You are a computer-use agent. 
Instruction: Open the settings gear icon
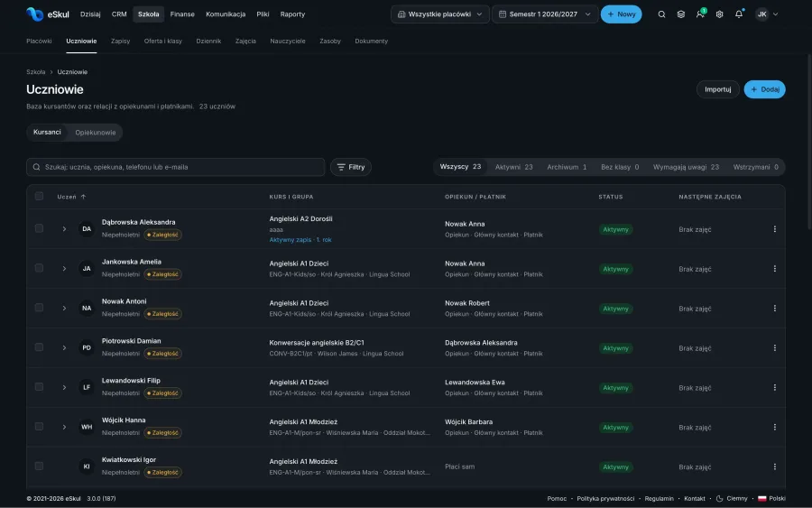click(x=719, y=14)
